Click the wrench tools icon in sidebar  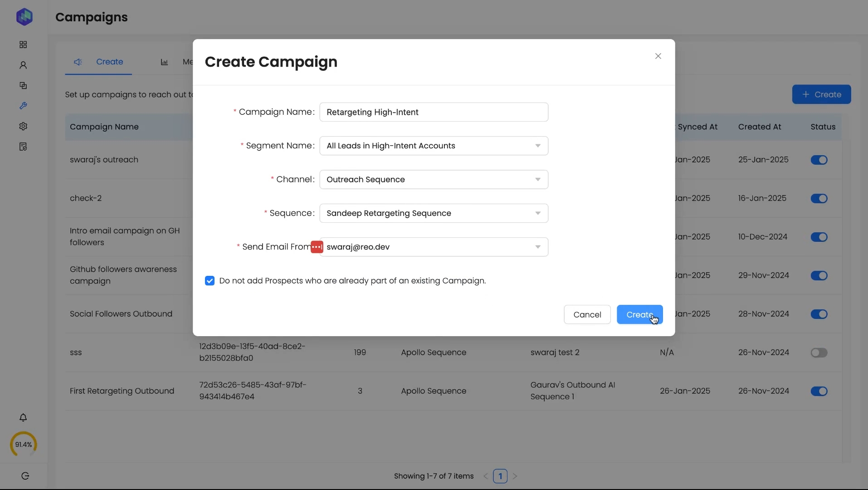tap(23, 106)
